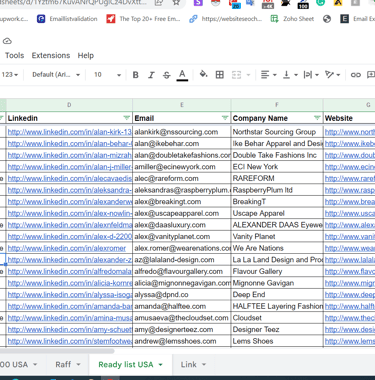Toggle the Linkedin column filter
The width and height of the screenshot is (375, 380).
coord(127,118)
